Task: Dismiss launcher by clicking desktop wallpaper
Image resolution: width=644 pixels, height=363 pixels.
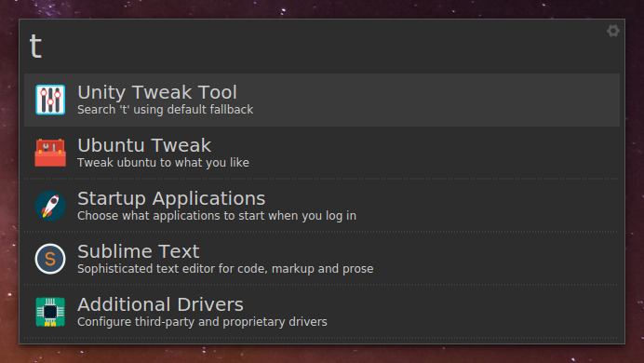Action: click(322, 354)
